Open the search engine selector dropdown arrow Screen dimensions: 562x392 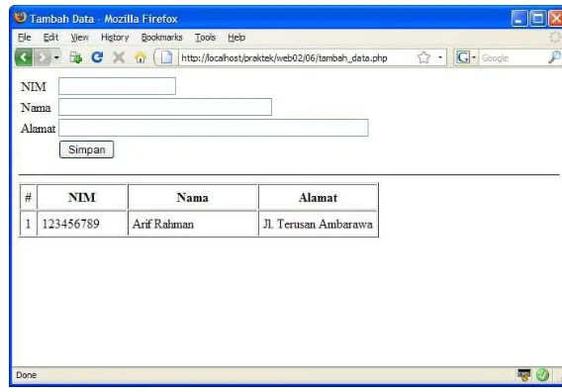474,57
